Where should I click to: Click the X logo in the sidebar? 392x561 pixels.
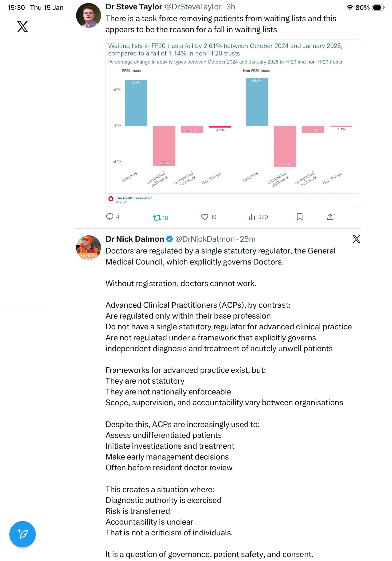[23, 27]
